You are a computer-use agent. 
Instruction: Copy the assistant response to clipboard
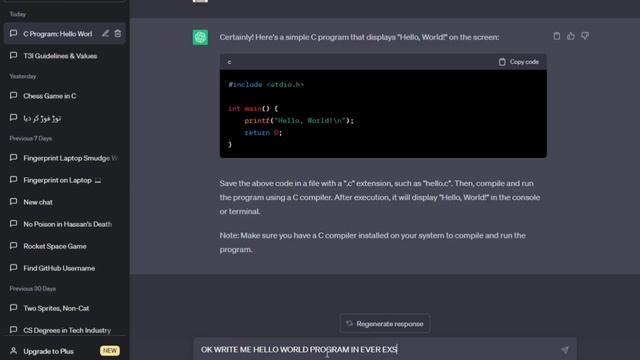pyautogui.click(x=556, y=36)
